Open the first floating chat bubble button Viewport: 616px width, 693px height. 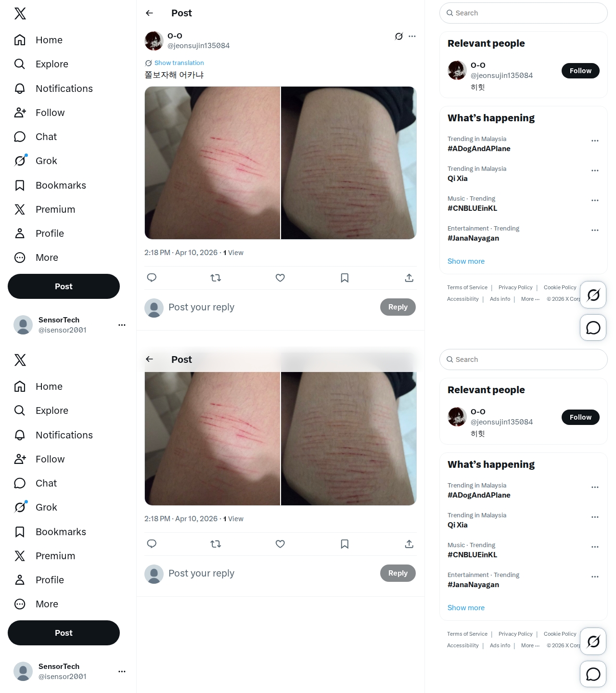(x=593, y=328)
